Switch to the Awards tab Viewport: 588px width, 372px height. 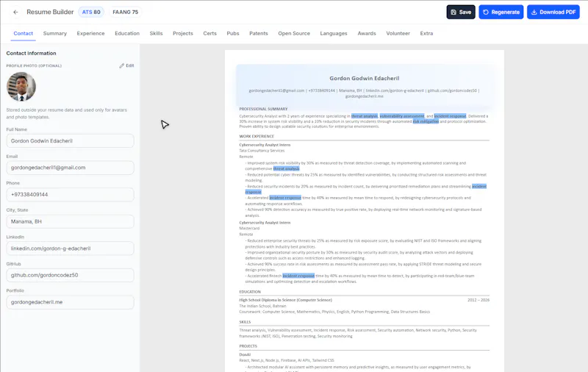tap(367, 33)
